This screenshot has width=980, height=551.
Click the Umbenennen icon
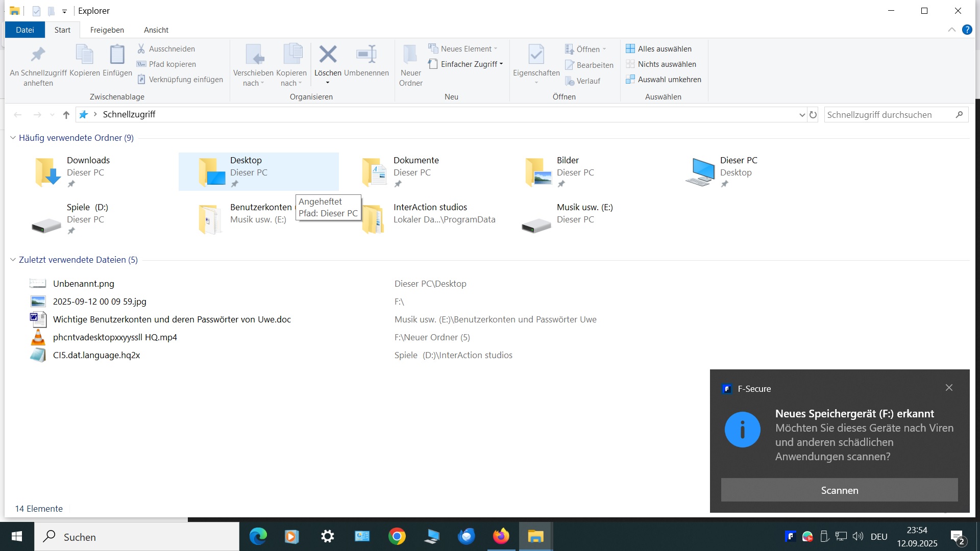(366, 54)
